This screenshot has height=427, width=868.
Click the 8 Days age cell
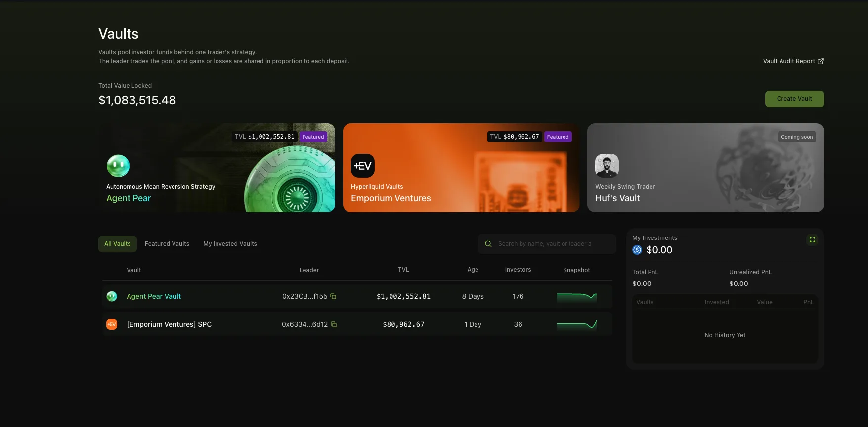coord(473,296)
